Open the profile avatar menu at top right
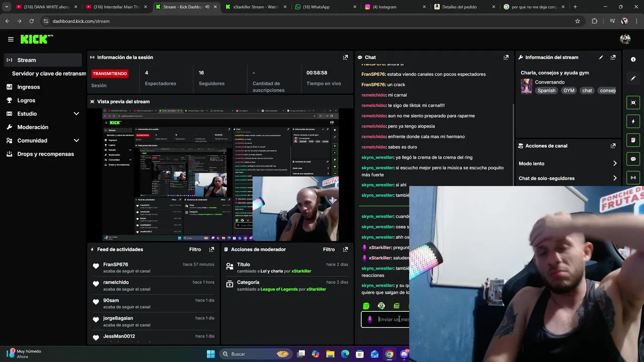 625,39
